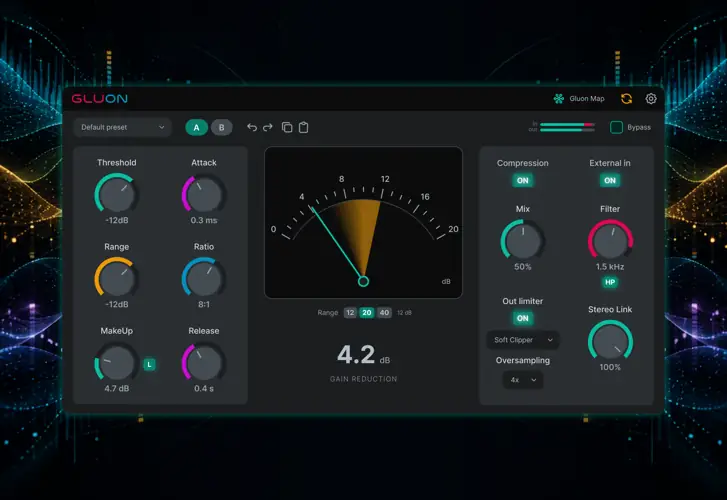Copy the current preset state
Viewport: 727px width, 500px height.
click(x=287, y=127)
